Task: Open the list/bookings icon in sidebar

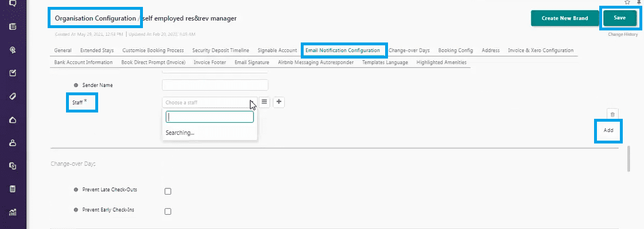Action: pos(13,26)
